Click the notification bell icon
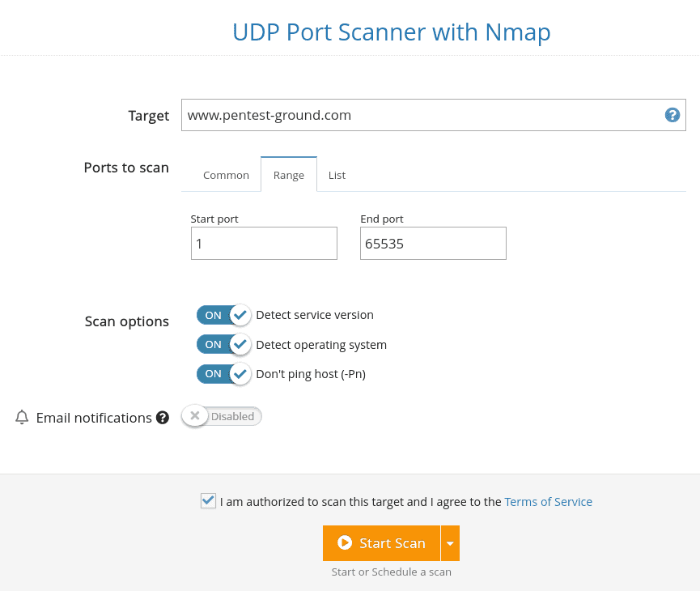This screenshot has width=700, height=591. tap(21, 417)
